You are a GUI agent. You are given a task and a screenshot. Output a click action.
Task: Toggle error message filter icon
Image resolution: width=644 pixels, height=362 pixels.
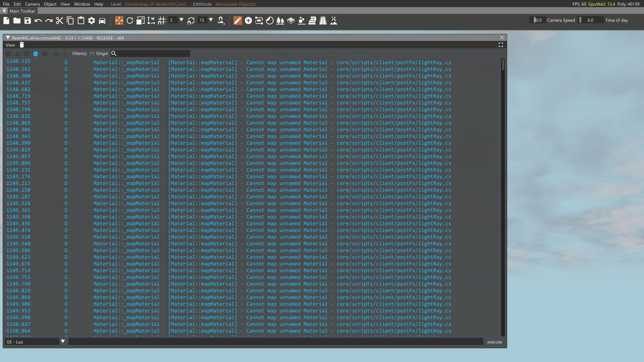8,54
